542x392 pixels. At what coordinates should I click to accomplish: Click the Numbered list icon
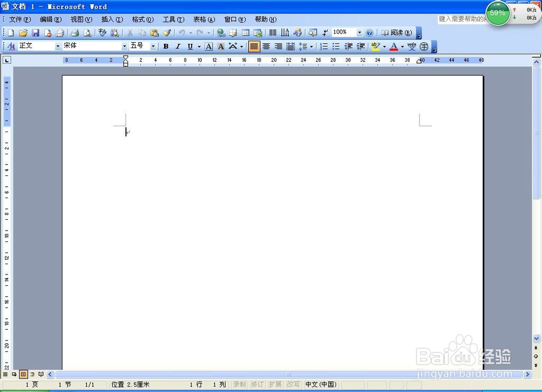324,46
